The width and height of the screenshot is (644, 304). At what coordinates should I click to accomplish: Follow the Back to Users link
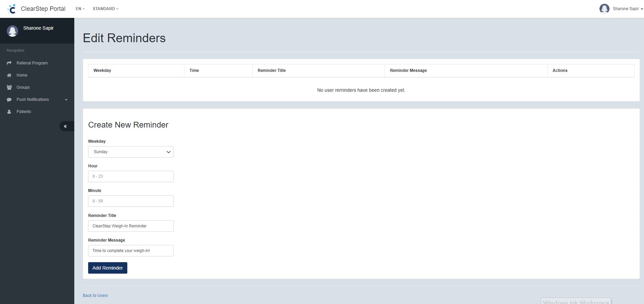(95, 296)
